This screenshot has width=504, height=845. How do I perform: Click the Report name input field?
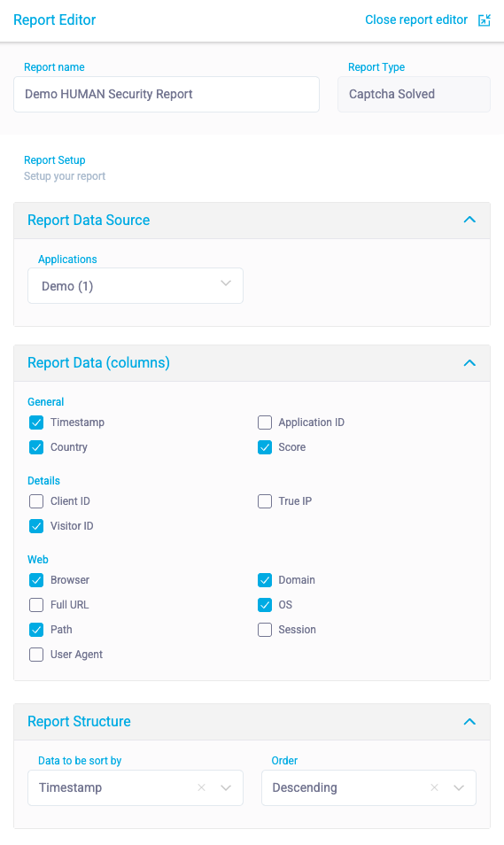point(167,94)
